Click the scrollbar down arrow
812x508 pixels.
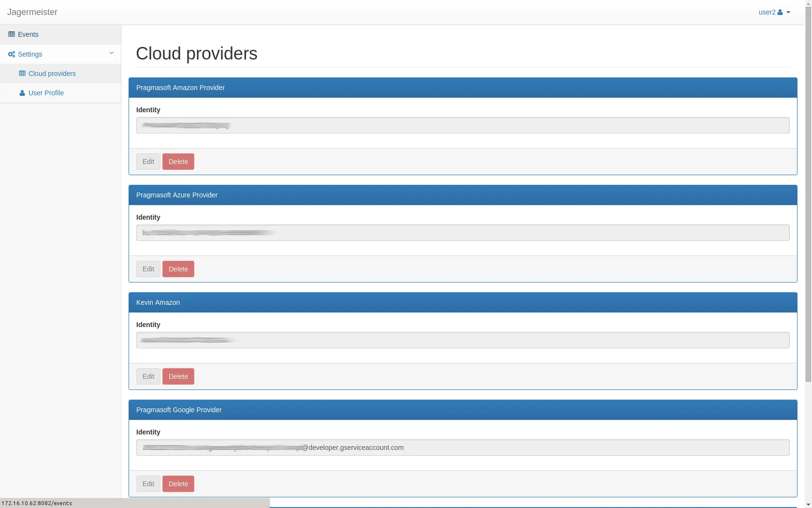pos(808,504)
